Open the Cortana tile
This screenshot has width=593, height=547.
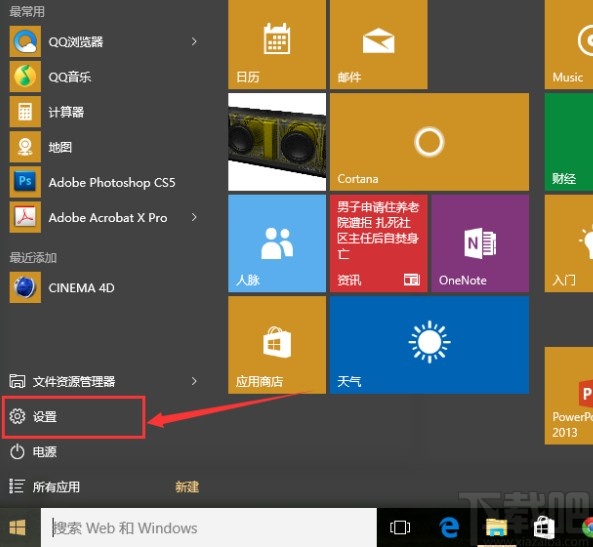(x=429, y=142)
